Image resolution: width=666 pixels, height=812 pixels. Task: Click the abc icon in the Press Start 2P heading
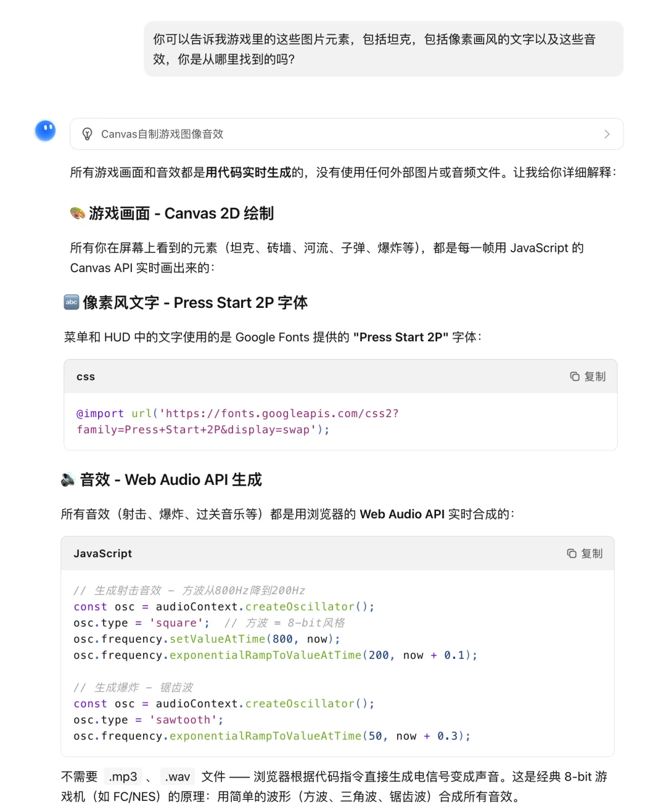(71, 302)
